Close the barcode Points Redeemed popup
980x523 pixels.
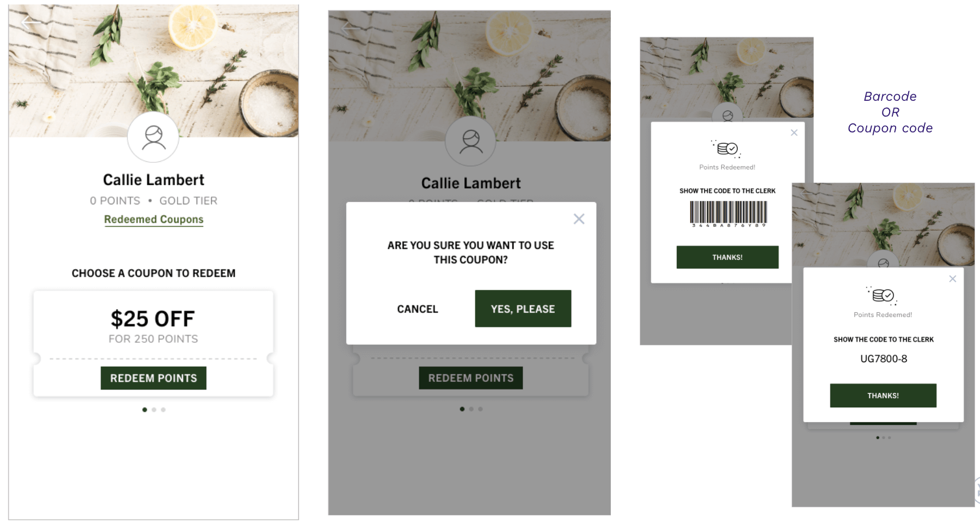[x=794, y=133]
